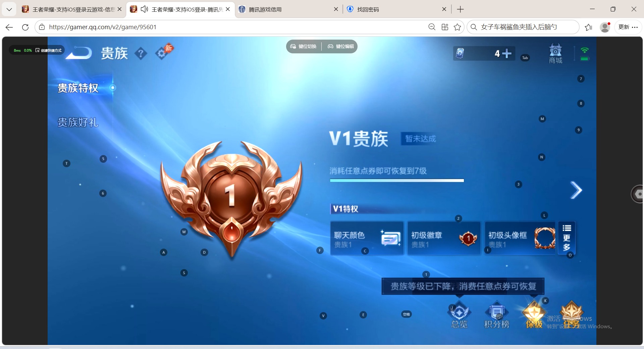Open the settings gear marked 新
This screenshot has height=349, width=644.
tap(162, 53)
